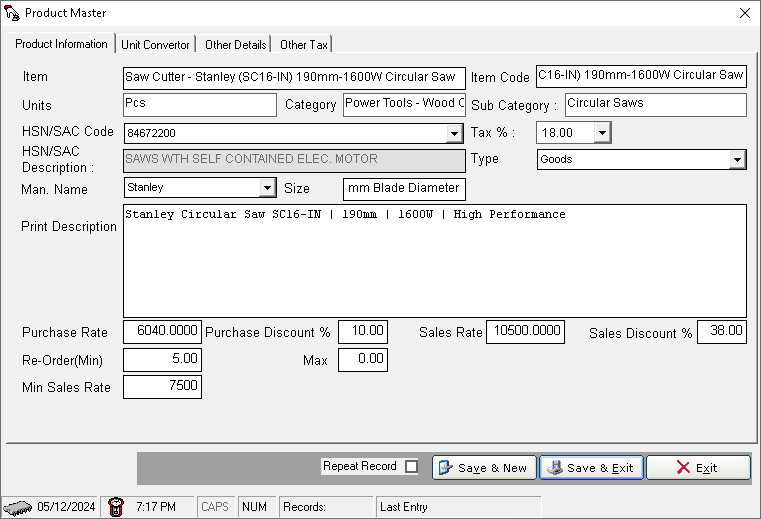Click the alarm clock icon beside the time
Screen dimensions: 761x519
(x=116, y=507)
